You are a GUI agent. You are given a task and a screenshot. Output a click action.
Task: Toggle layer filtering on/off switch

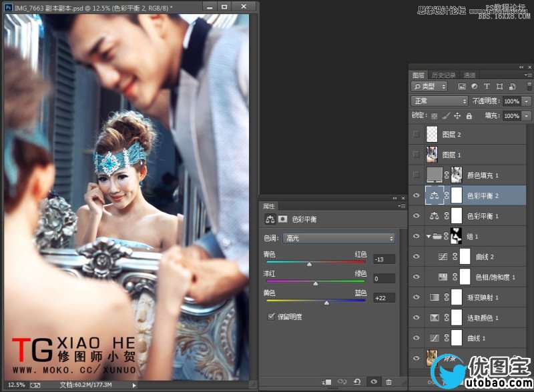coord(529,86)
